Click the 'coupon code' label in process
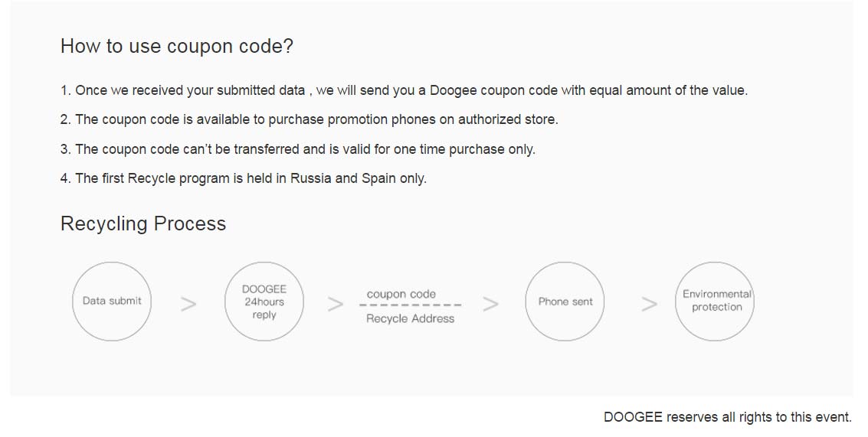This screenshot has height=437, width=868. coord(401,294)
